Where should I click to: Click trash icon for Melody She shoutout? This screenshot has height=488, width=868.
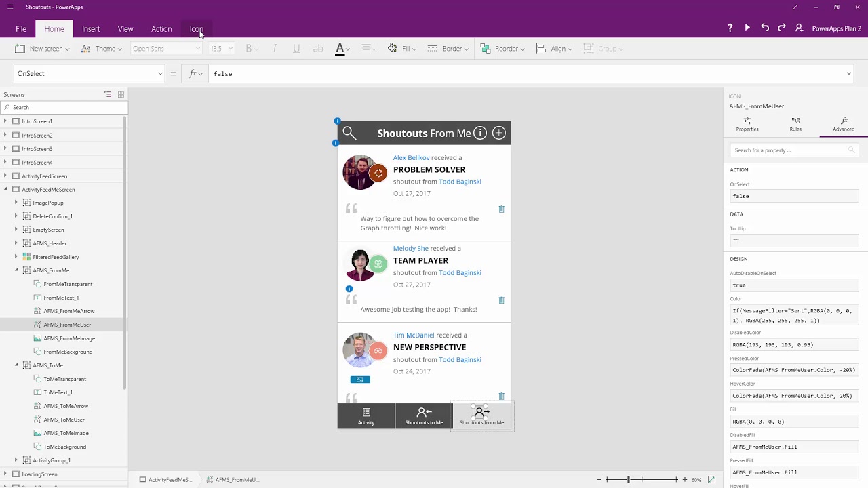click(502, 300)
